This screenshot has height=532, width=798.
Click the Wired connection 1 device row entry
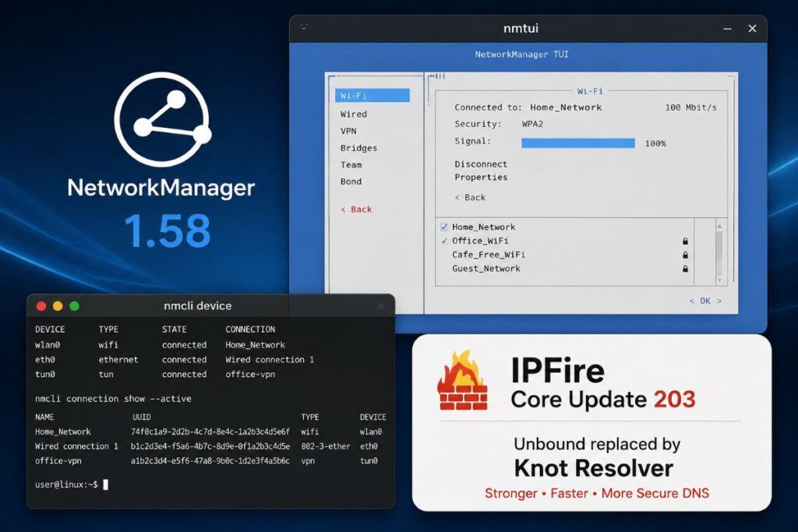tap(270, 360)
